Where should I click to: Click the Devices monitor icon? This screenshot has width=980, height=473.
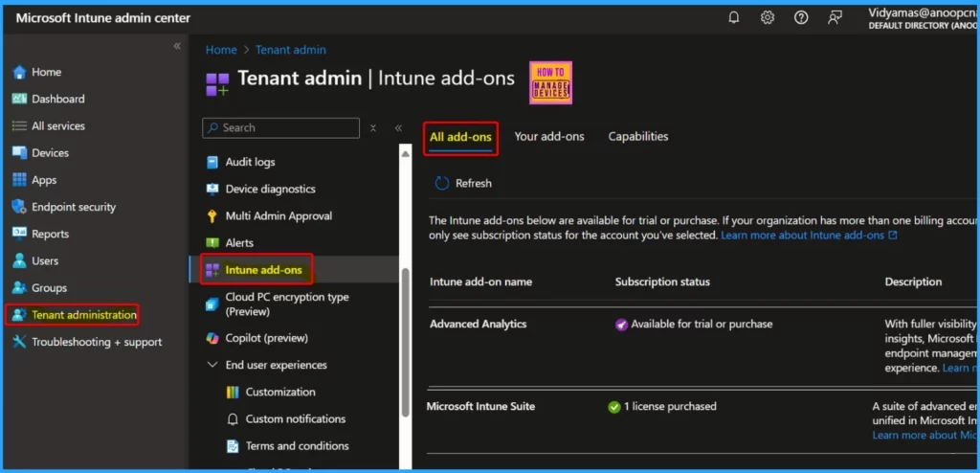[19, 152]
